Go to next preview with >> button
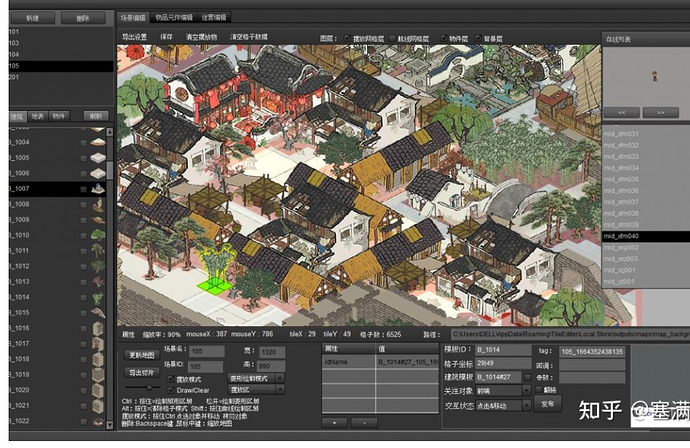 tap(661, 113)
